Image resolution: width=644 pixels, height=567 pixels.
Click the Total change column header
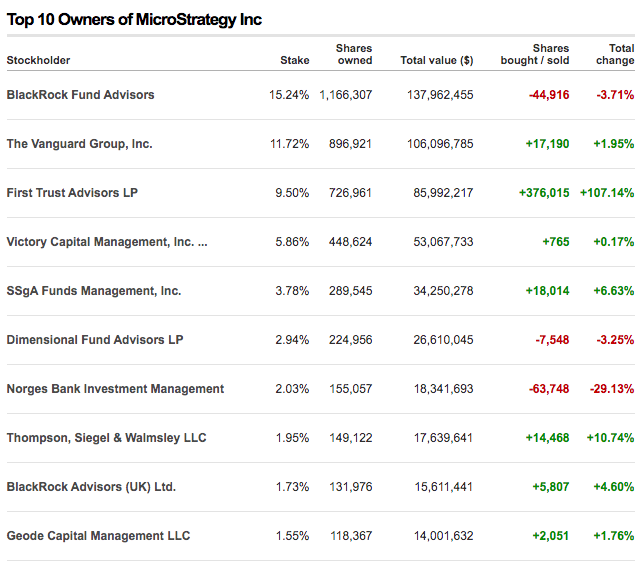(x=615, y=54)
